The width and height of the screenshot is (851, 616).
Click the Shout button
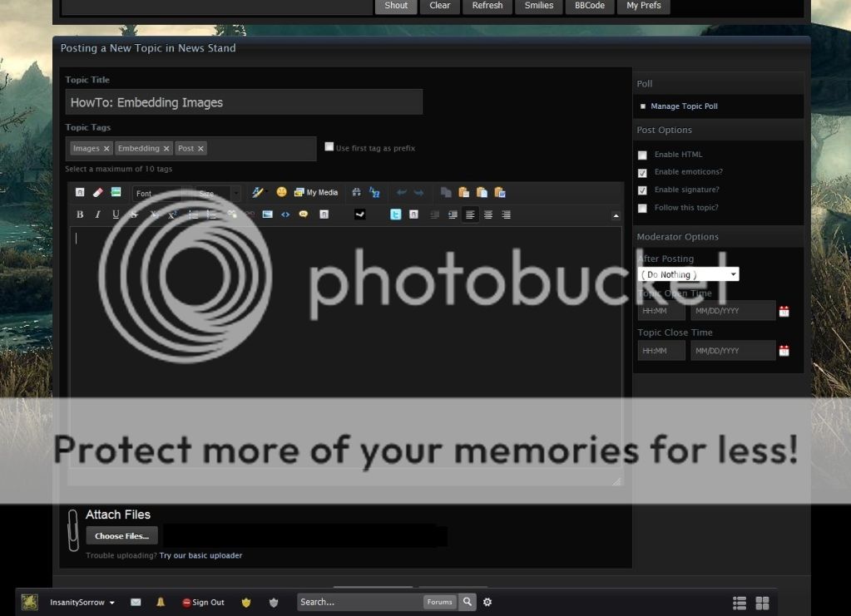pyautogui.click(x=396, y=6)
